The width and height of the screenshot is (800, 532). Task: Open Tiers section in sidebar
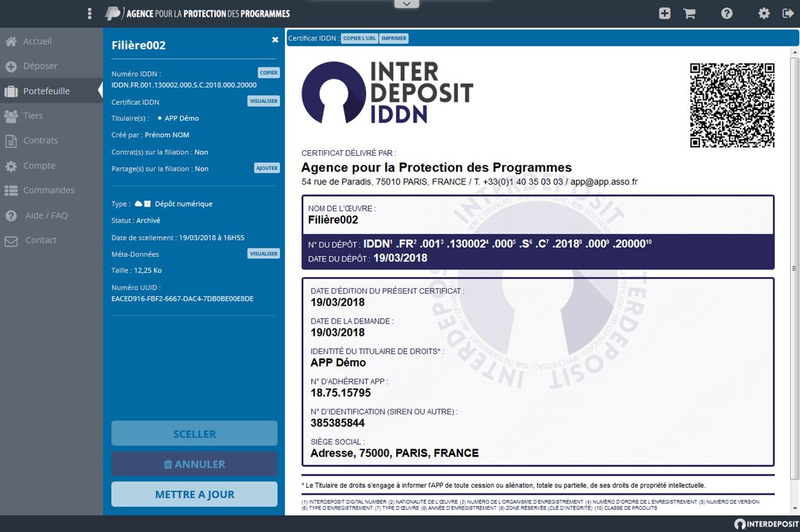pos(51,116)
